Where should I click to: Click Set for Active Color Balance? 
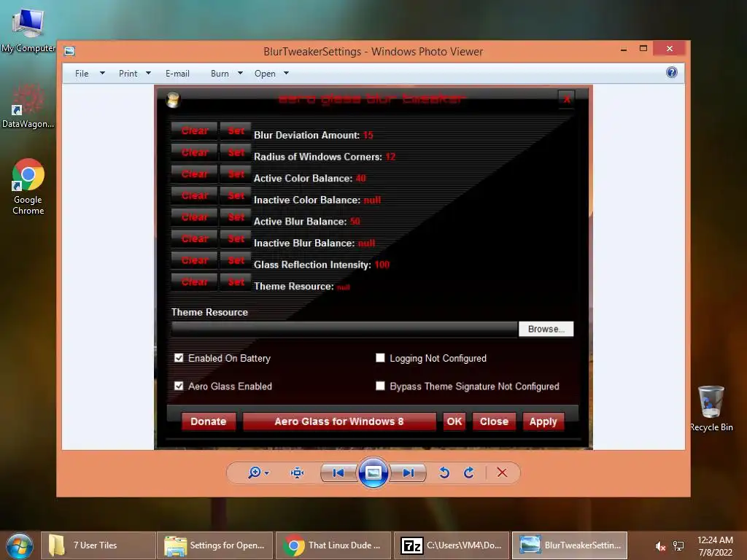tap(236, 174)
